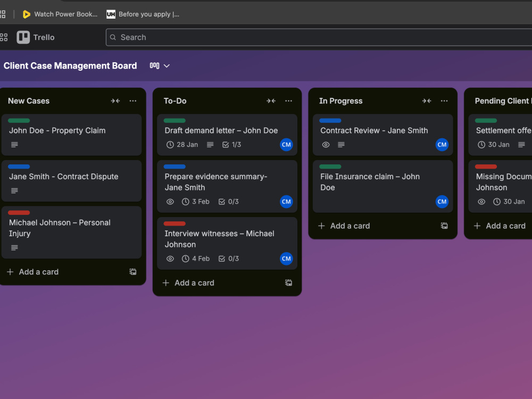Image resolution: width=532 pixels, height=399 pixels.
Task: Create from template in New Cases list
Action: (133, 272)
